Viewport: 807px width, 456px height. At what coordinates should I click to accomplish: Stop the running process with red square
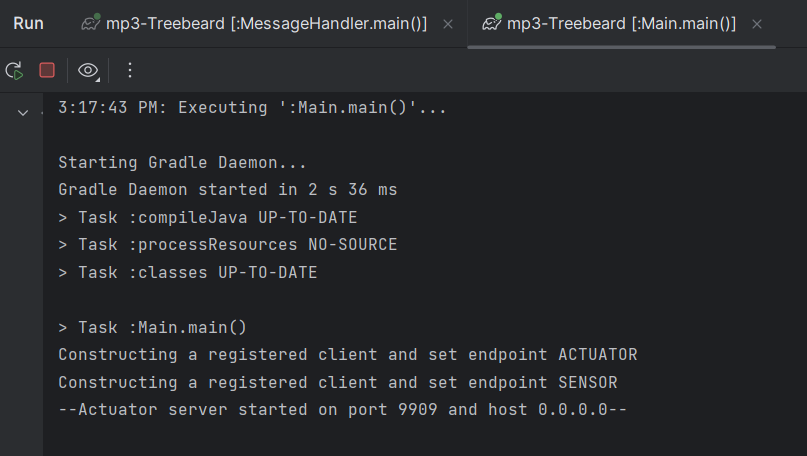[x=47, y=70]
